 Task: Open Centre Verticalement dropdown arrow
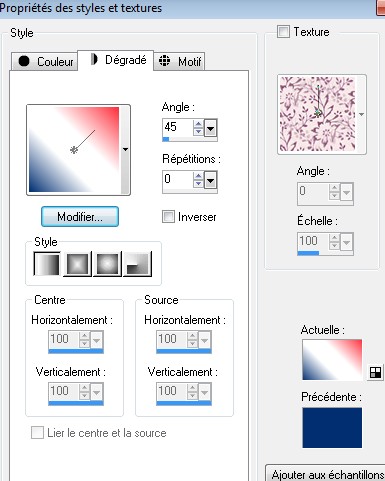click(96, 392)
